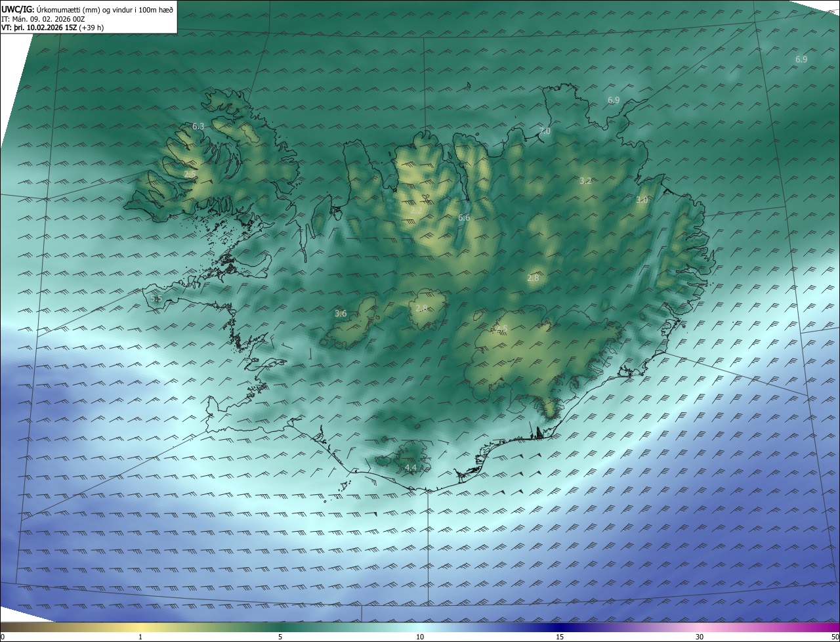Click the 2.2 value in north Iceland
The height and width of the screenshot is (642, 840).
[x=417, y=211]
